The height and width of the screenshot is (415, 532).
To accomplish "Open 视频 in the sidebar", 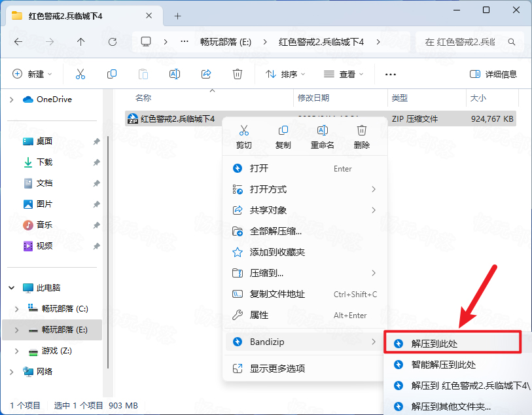I will coord(44,246).
